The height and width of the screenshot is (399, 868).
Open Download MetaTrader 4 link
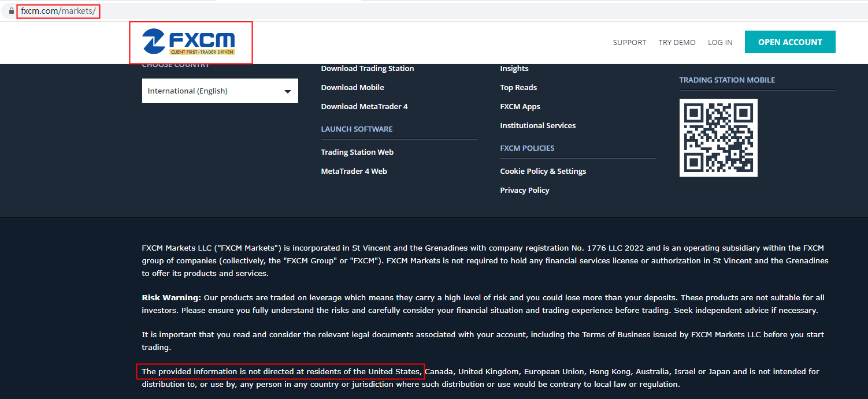(364, 106)
